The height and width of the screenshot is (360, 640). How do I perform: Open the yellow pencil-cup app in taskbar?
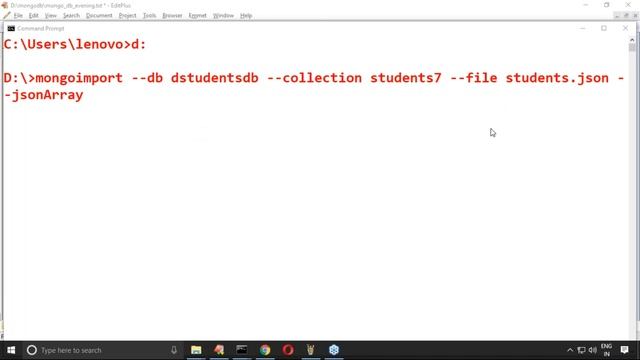tap(311, 350)
